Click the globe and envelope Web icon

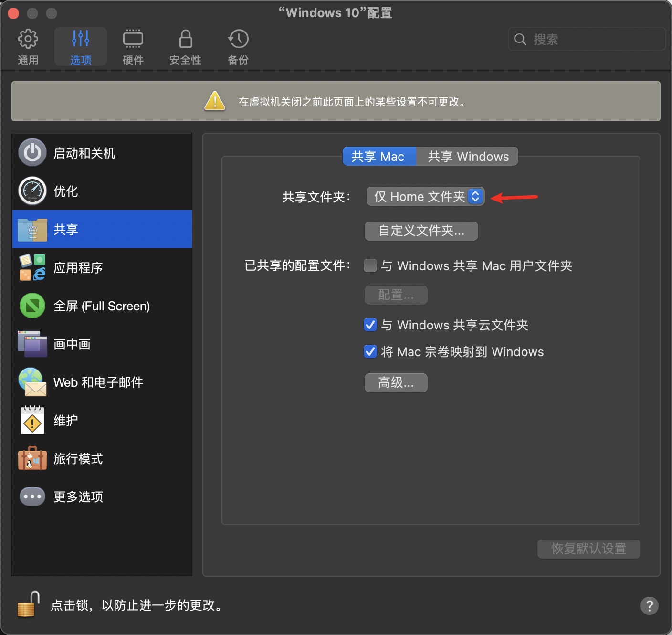[32, 382]
